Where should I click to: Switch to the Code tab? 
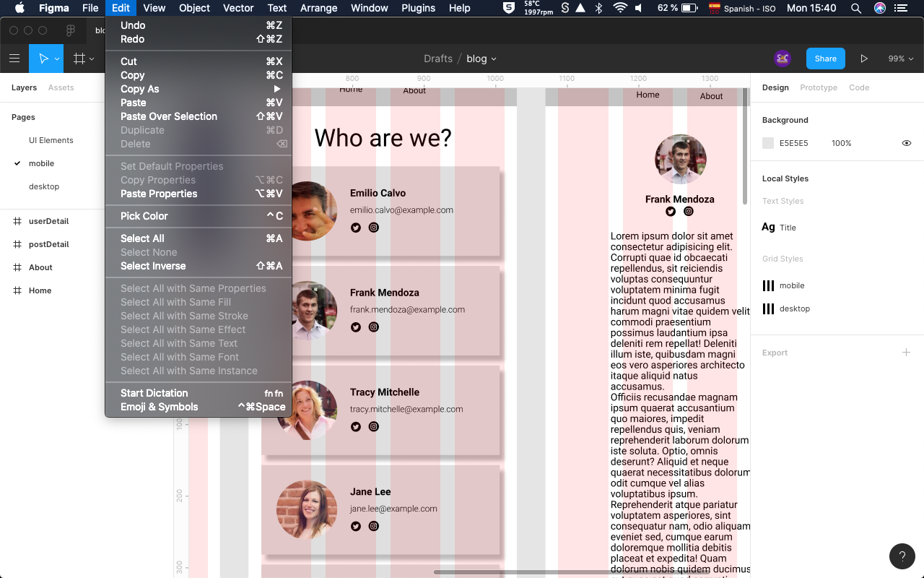(x=859, y=87)
